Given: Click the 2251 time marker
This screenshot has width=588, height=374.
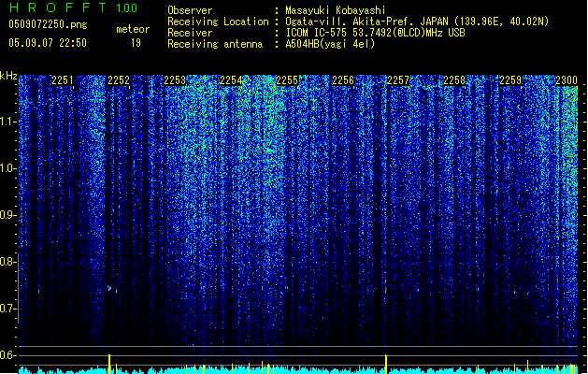Looking at the screenshot, I should point(63,80).
